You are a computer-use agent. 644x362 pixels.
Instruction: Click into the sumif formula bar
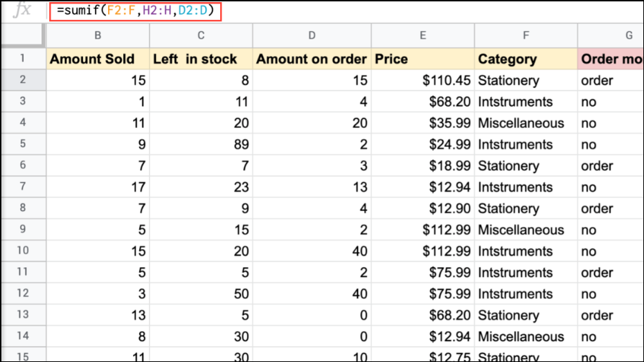point(136,11)
